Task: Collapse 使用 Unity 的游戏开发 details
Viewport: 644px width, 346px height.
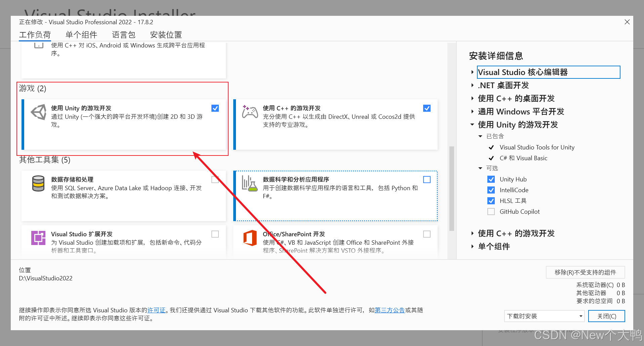Action: [x=472, y=125]
